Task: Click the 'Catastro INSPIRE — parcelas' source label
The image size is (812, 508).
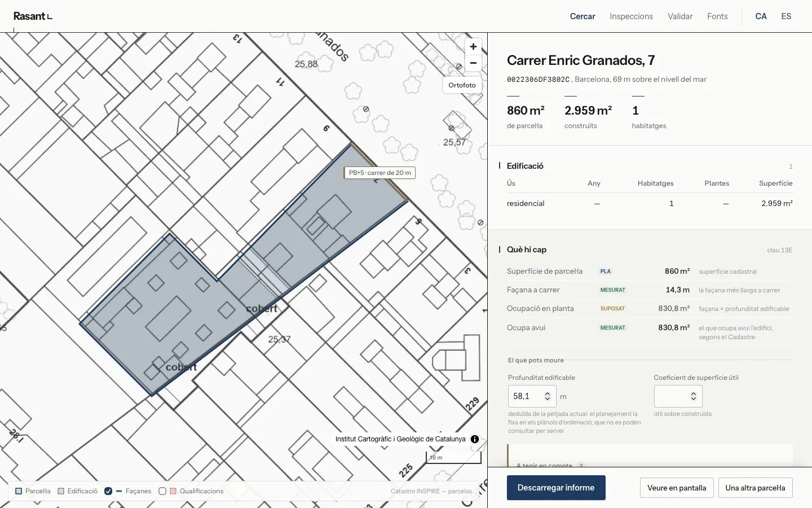Action: [431, 491]
